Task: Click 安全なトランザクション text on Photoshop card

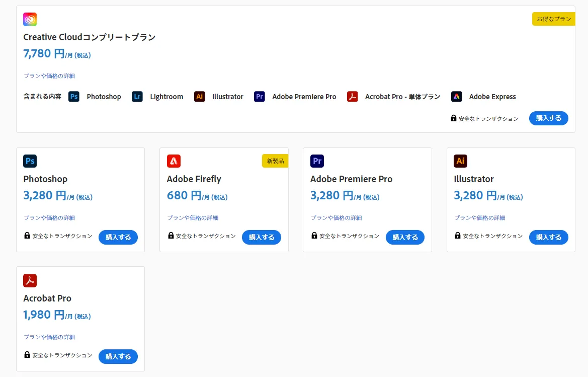Action: coord(62,236)
